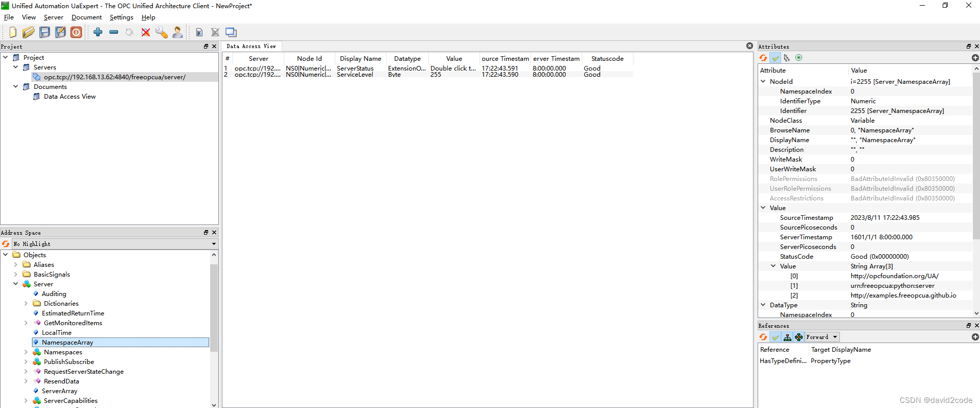This screenshot has height=408, width=980.
Task: Open the Document menu
Action: tap(86, 17)
